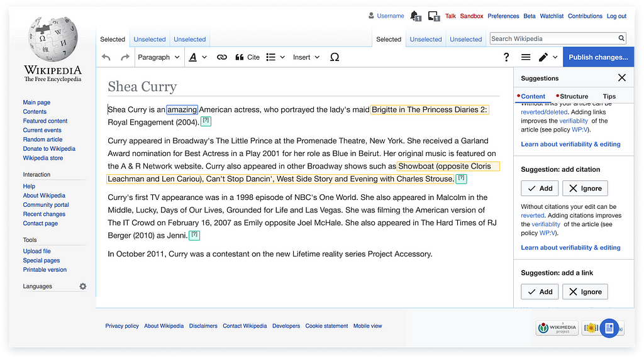
Task: Click citation marker after 'Charles Strouse.'
Action: click(461, 179)
